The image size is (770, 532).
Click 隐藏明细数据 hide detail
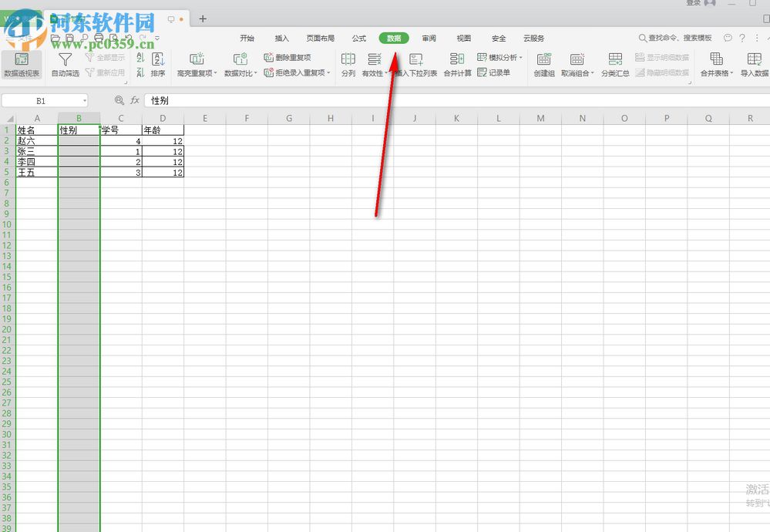click(662, 72)
